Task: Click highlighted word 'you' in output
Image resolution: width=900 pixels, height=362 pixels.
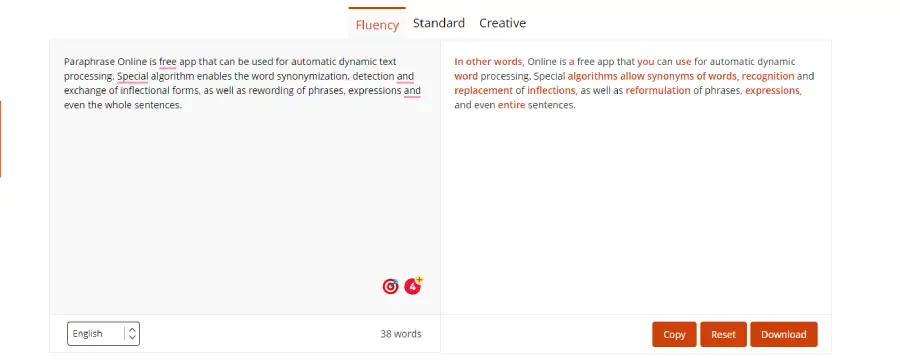Action: pyautogui.click(x=646, y=62)
